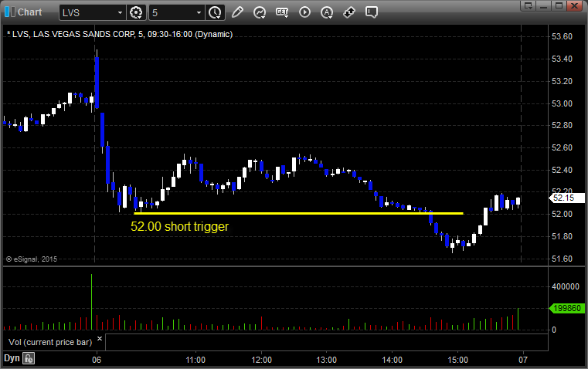Click the blue Chart window link indicator icon
The height and width of the screenshot is (369, 588).
[10, 12]
